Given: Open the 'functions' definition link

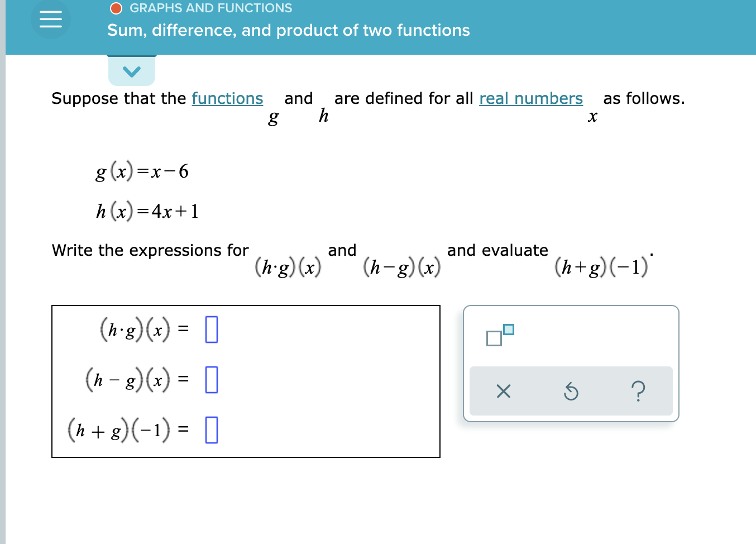Looking at the screenshot, I should 227,98.
